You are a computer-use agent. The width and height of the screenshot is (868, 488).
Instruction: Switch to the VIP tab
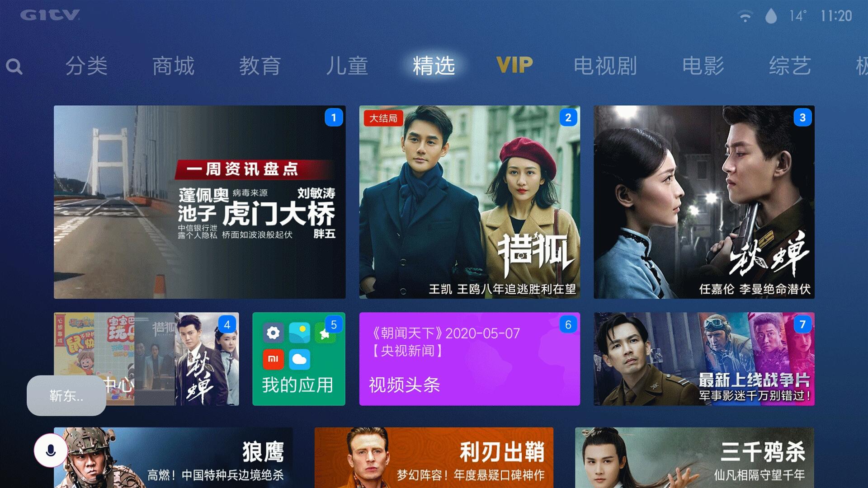click(514, 66)
